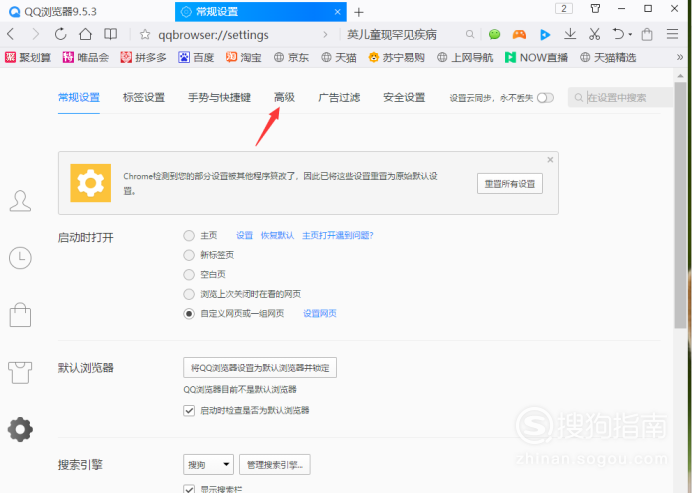Viewport: 692px width, 493px height.
Task: Toggle the 显示搜索栏 checkbox
Action: click(x=189, y=489)
